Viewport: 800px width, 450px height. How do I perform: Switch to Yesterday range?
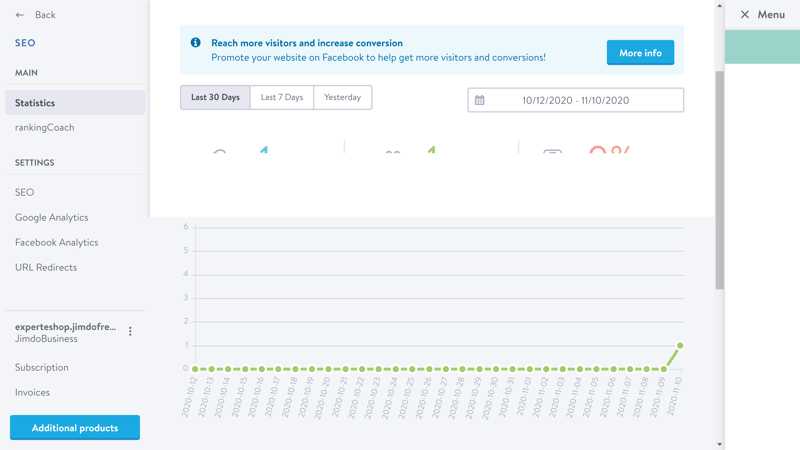coord(342,97)
